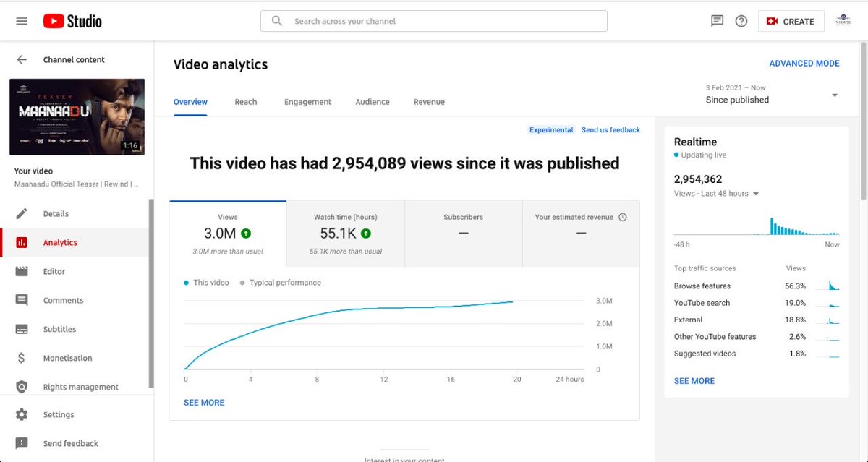
Task: Switch to the Reach tab
Action: click(246, 102)
